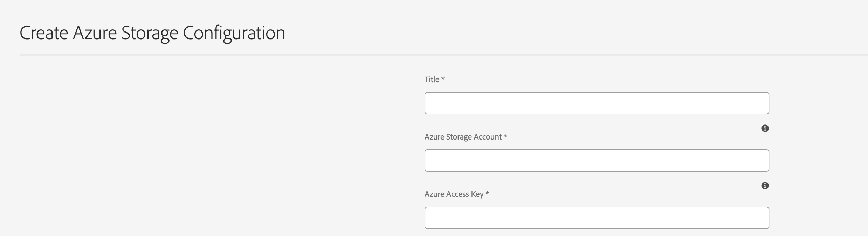Click the Create Azure Storage Configuration heading

(152, 33)
